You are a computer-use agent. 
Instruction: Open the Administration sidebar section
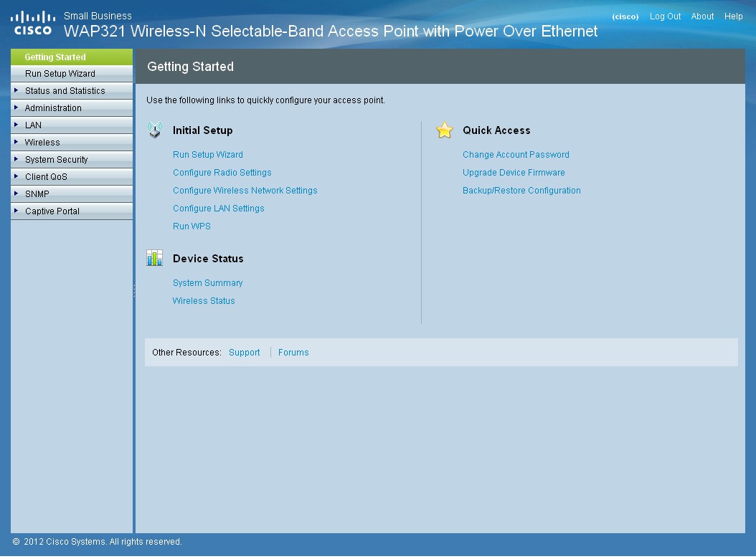coord(71,108)
